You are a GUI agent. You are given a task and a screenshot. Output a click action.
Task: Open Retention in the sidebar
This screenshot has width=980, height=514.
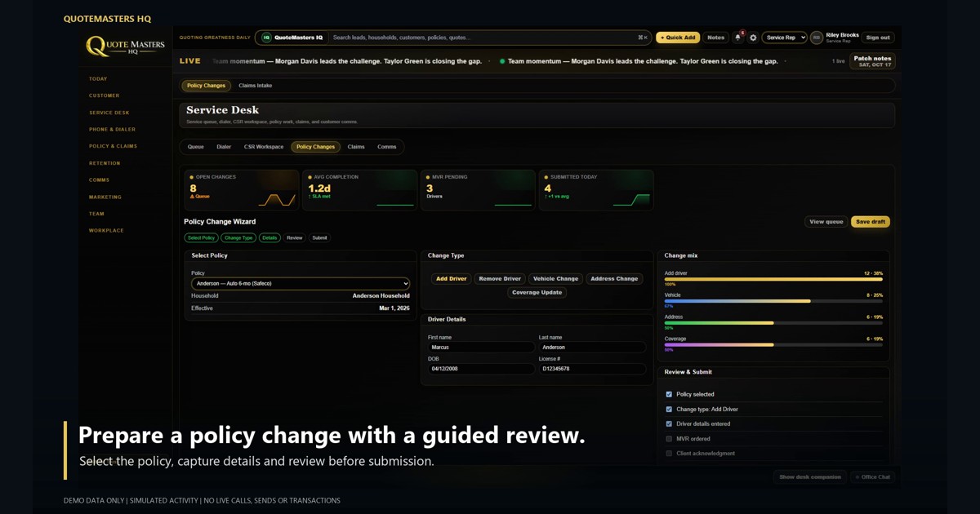(x=105, y=163)
